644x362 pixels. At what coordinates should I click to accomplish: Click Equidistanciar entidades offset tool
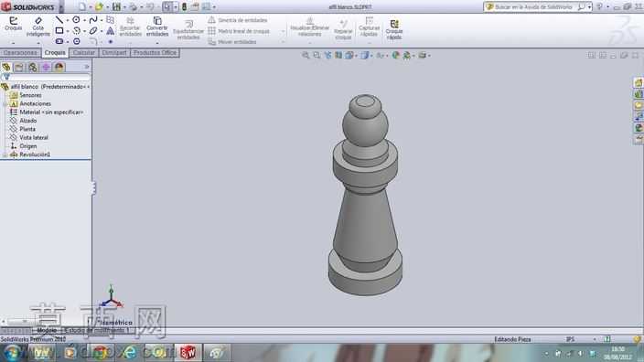188,29
